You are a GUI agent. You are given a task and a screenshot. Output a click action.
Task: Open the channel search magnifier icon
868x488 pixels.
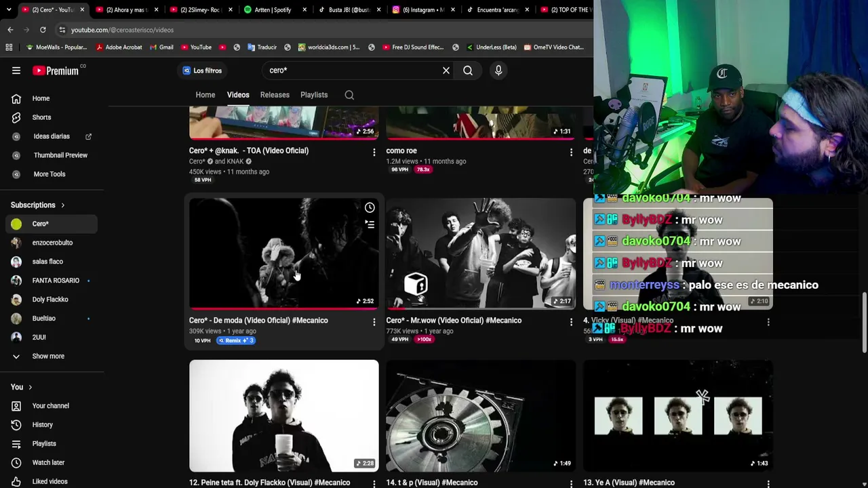[x=349, y=96]
